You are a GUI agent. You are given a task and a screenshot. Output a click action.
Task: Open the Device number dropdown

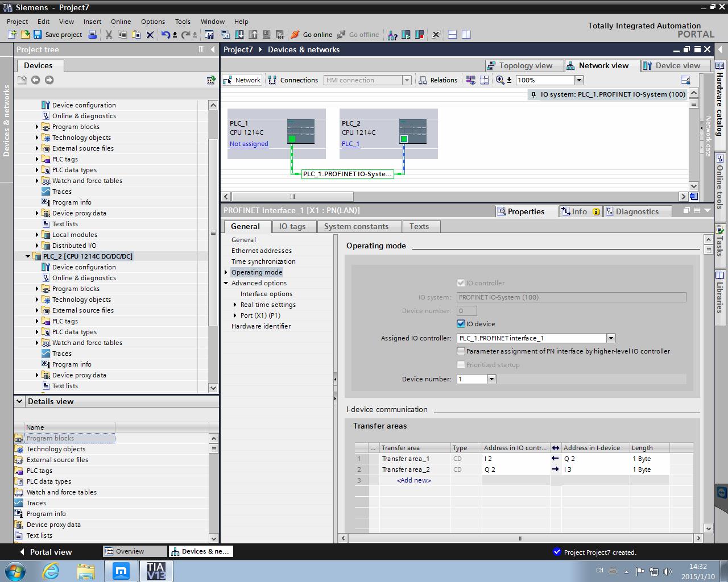click(492, 379)
